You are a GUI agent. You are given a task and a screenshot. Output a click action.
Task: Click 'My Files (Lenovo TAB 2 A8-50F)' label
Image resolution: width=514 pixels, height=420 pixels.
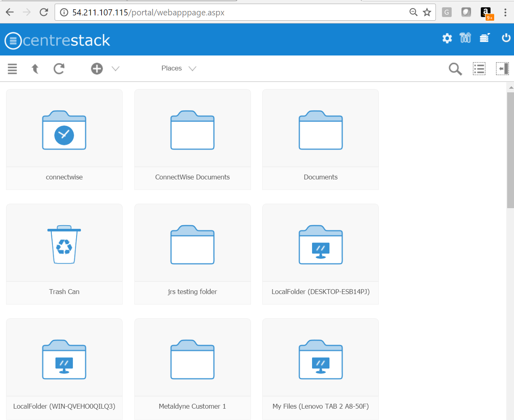coord(321,406)
